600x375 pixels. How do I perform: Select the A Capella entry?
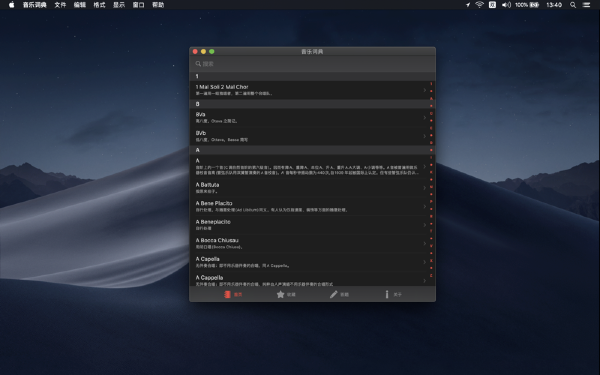tap(309, 262)
